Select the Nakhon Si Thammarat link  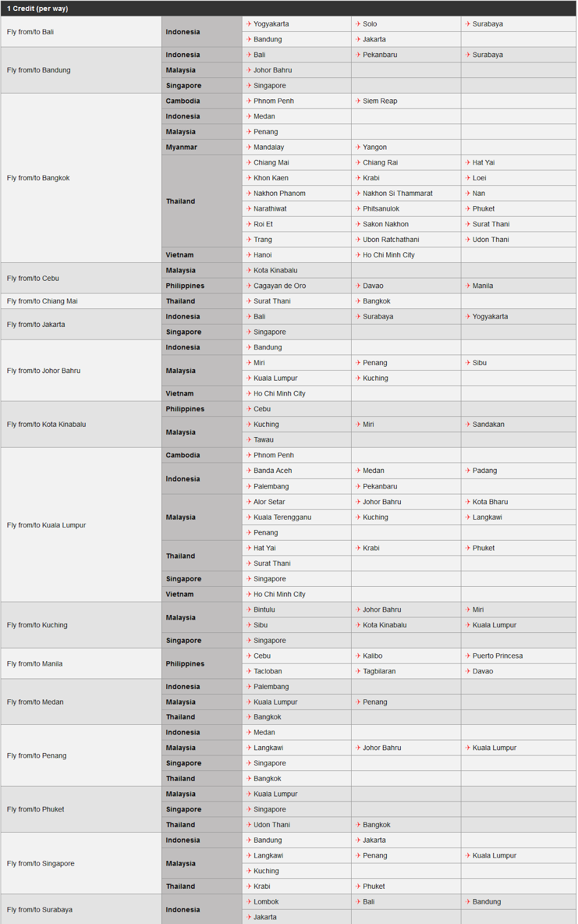[397, 193]
